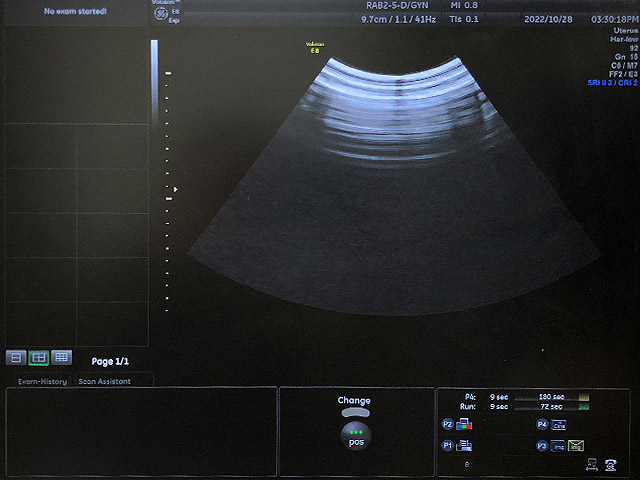Click the telephone remote service icon
The height and width of the screenshot is (480, 640).
tap(611, 465)
